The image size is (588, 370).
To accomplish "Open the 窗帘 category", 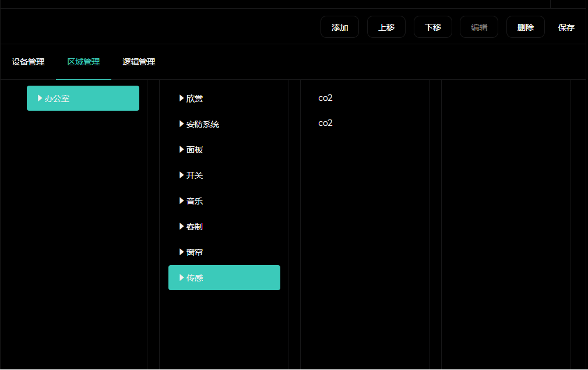I will [195, 252].
